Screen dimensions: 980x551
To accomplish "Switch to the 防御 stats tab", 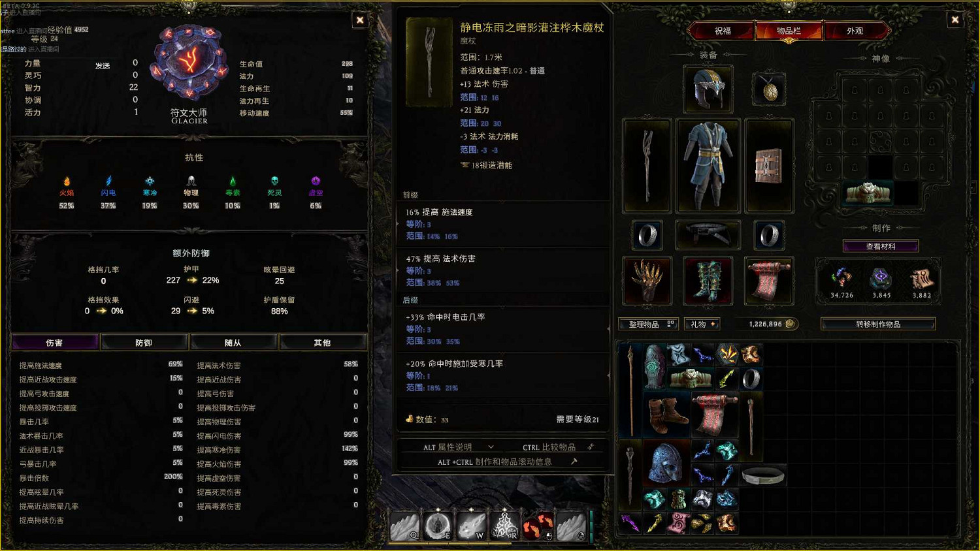I will (x=144, y=343).
